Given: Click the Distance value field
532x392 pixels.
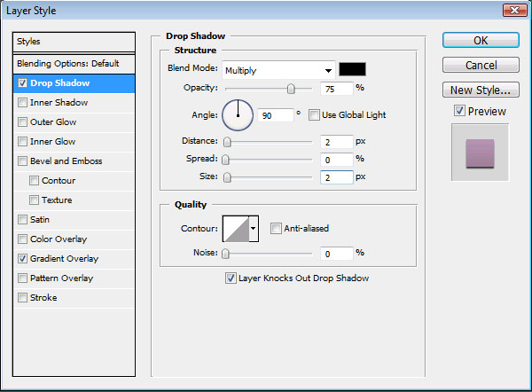Looking at the screenshot, I should point(337,142).
